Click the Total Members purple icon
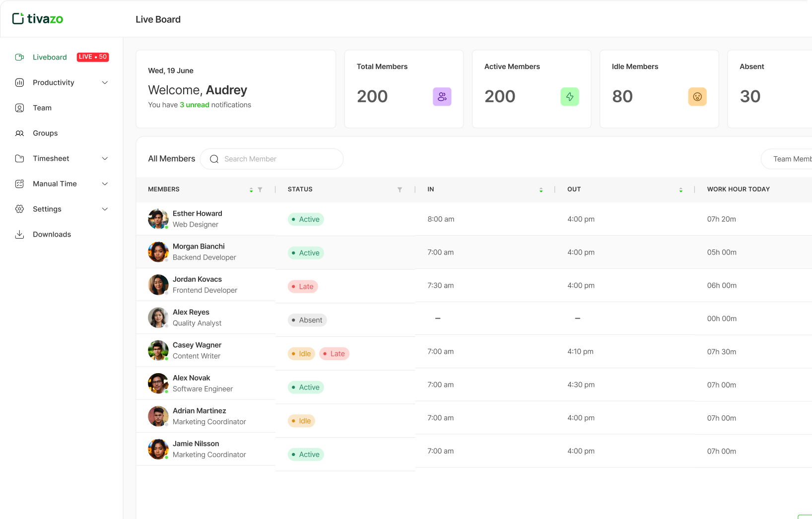The image size is (812, 519). (442, 96)
